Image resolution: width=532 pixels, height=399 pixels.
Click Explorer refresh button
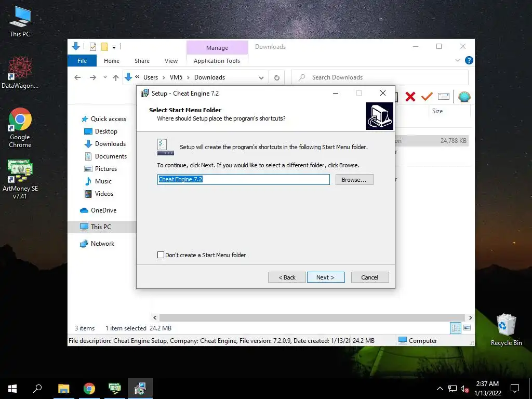276,77
